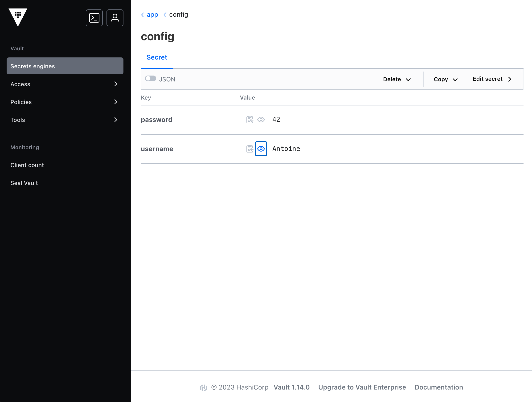Navigate back to app breadcrumb

(x=152, y=15)
